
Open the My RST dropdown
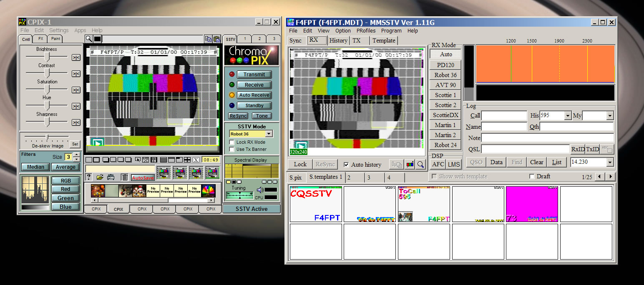click(x=610, y=116)
